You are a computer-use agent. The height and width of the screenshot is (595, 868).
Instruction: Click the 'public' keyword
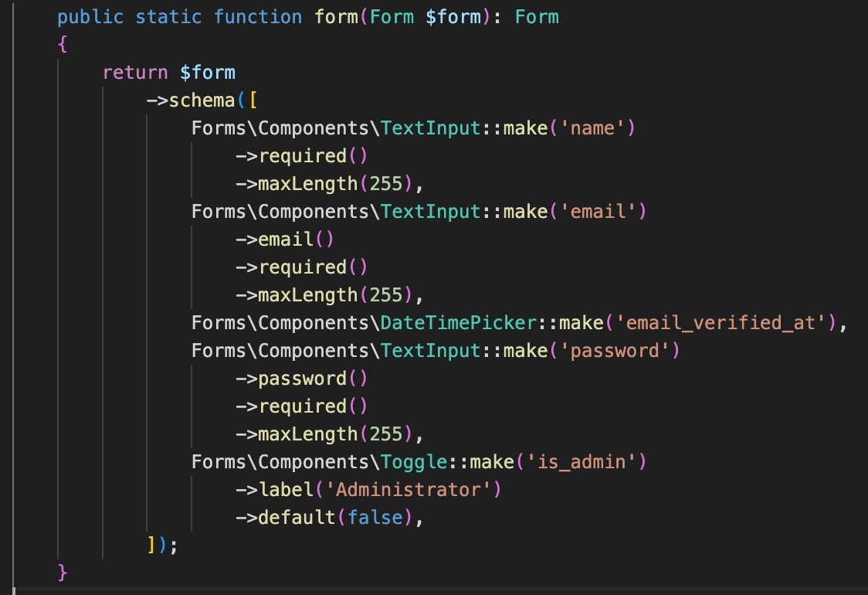tap(90, 17)
